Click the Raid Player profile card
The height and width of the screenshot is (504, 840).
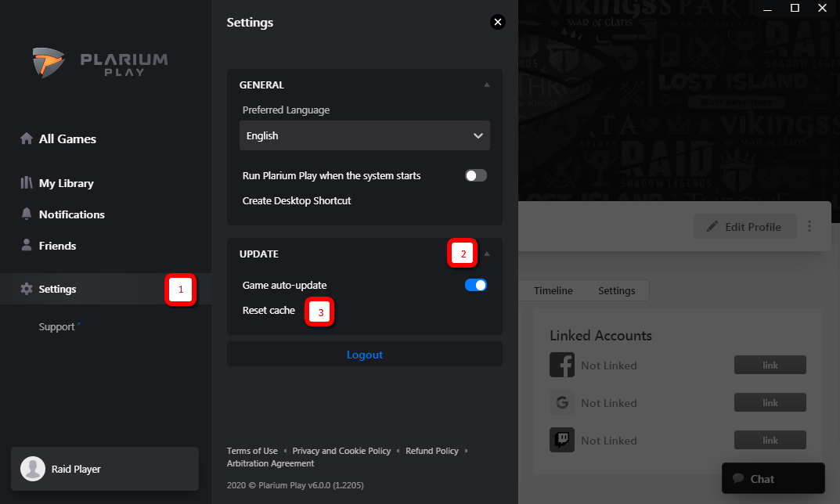104,469
